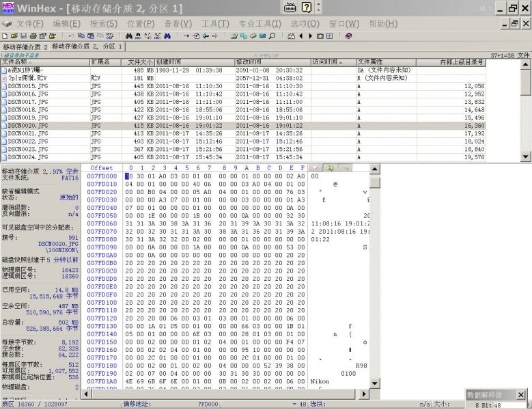Open the 工具(T) menu
532x410 pixels.
[215, 23]
